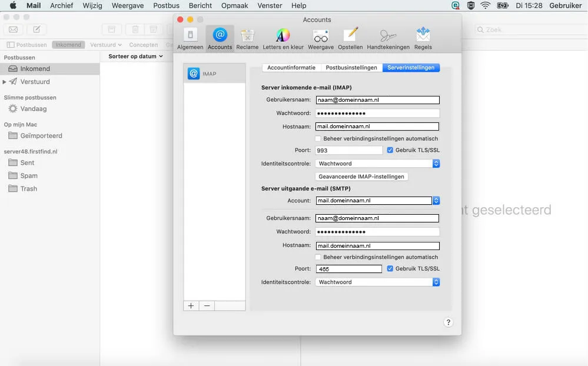Click the plus button to add an account
588x366 pixels.
[191, 305]
